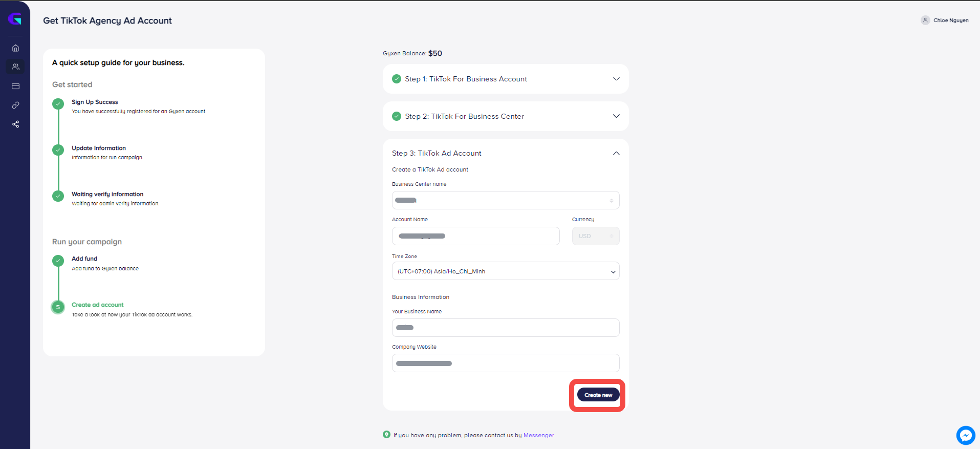The image size is (980, 449).
Task: Click the Gyxen Balance $50 value
Action: tap(435, 53)
